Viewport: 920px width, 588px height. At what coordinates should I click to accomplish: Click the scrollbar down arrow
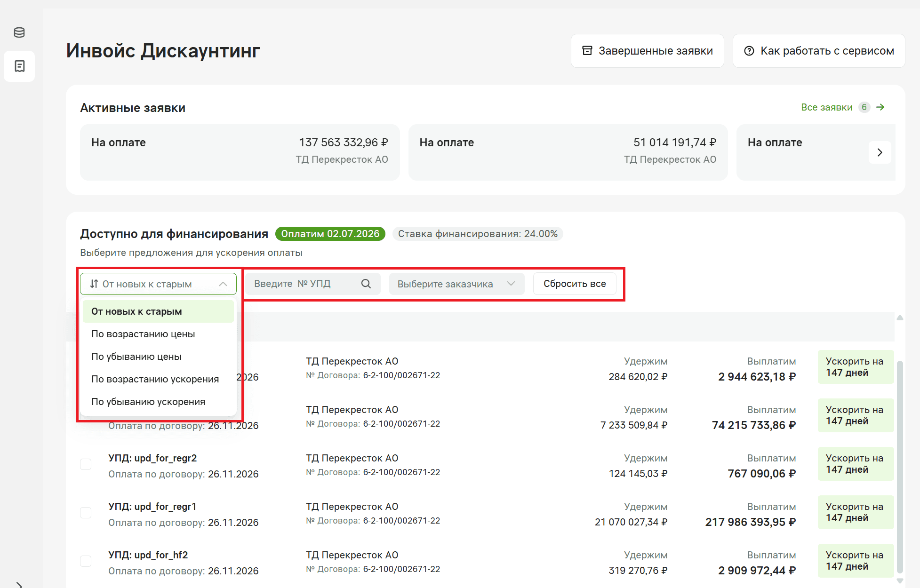point(900,581)
